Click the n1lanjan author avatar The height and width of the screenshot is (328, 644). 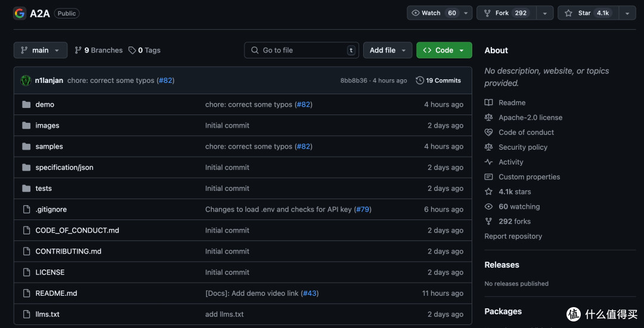coord(26,81)
